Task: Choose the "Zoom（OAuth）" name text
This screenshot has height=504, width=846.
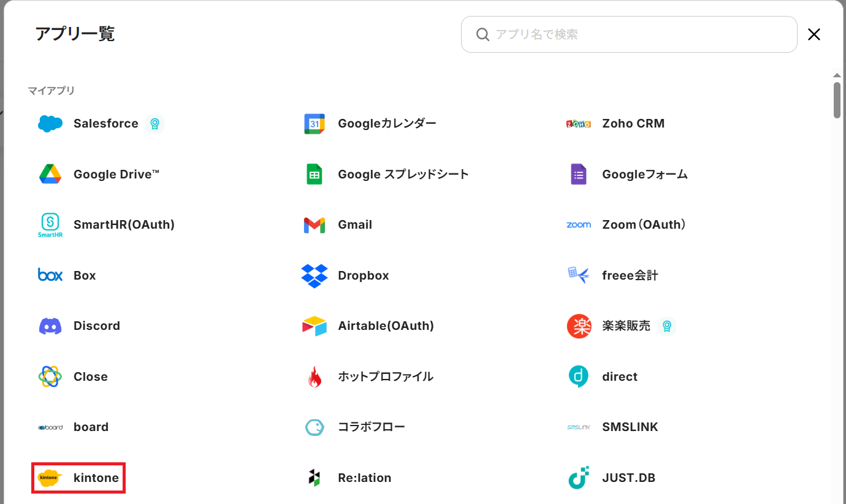Action: 644,225
